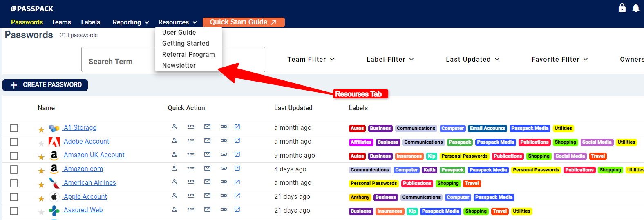Click the user icon for Amazon.com
644x220 pixels.
coord(174,168)
